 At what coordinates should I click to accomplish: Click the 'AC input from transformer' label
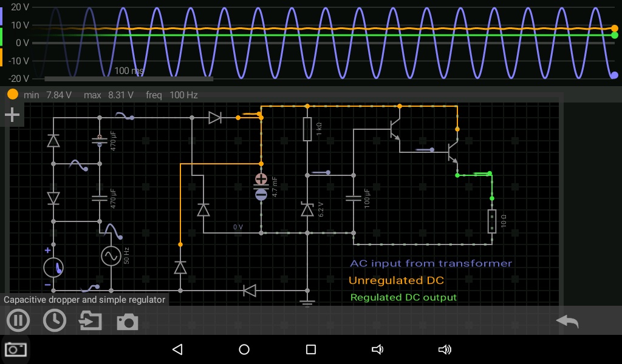[x=431, y=263]
